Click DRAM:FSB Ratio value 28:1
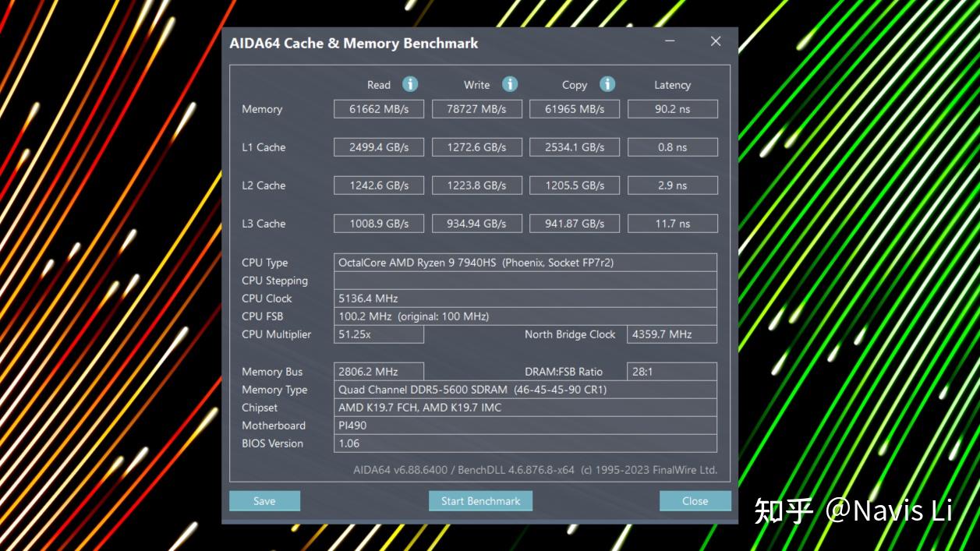 [673, 372]
